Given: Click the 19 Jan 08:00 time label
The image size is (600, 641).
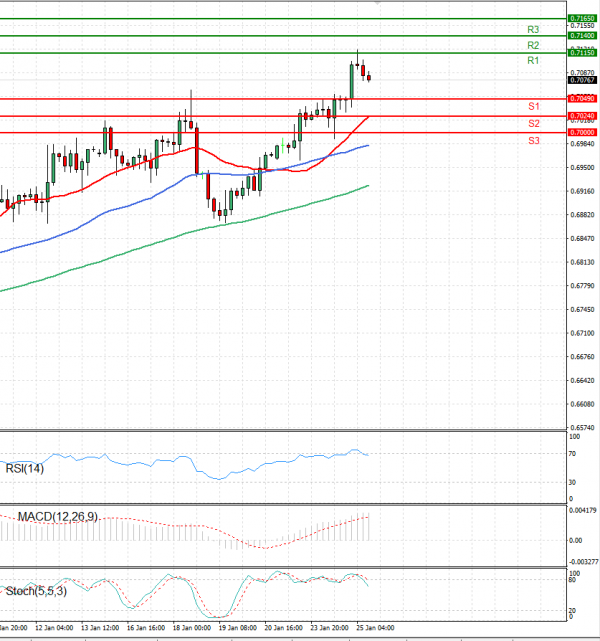Looking at the screenshot, I should [238, 628].
